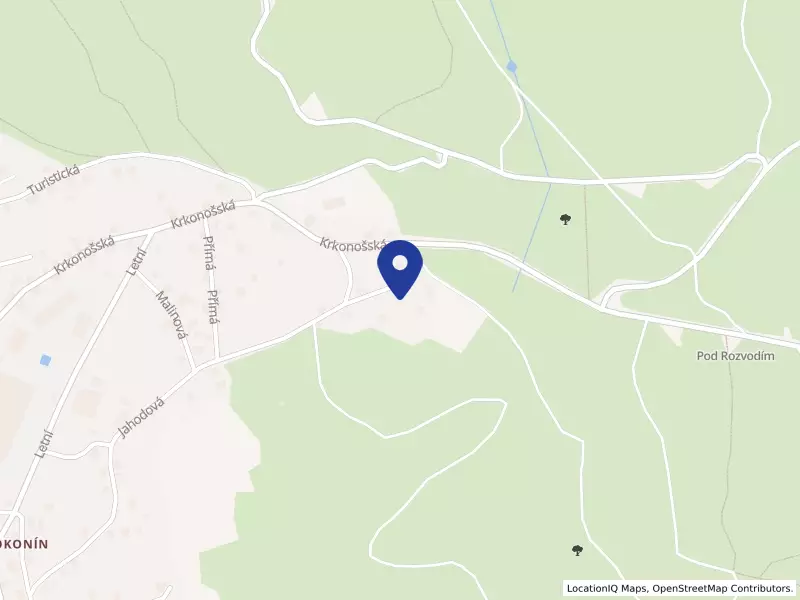This screenshot has width=800, height=600.
Task: Click the Krkonošská label beside the pin
Action: 352,244
